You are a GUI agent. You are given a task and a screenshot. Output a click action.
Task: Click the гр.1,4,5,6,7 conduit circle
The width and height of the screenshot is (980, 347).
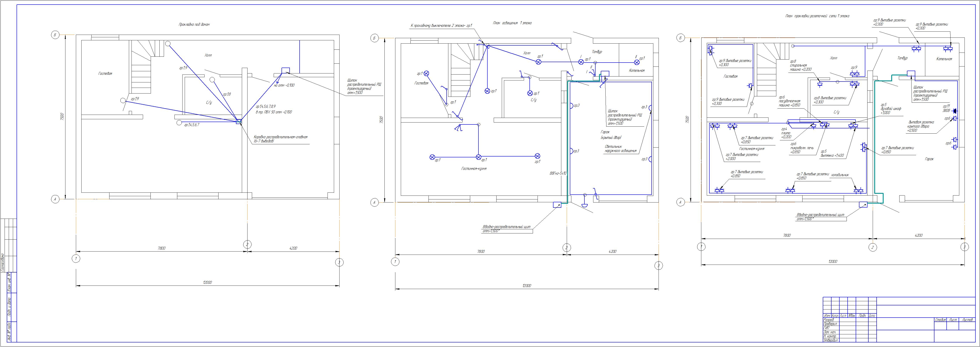(179, 123)
